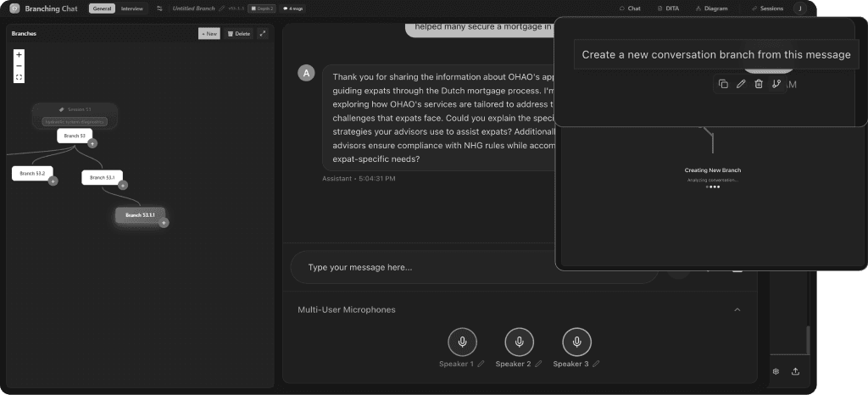
Task: Zoom in on the branch graph
Action: click(19, 55)
